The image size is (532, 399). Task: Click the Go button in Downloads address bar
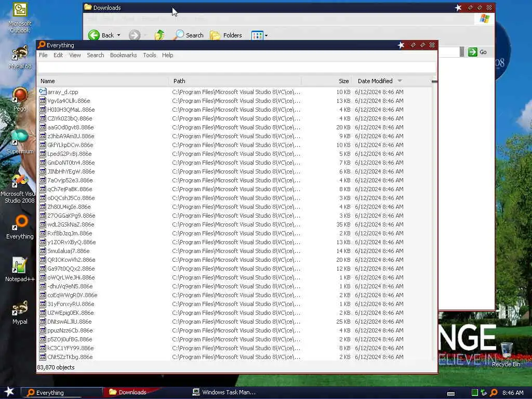click(x=477, y=52)
